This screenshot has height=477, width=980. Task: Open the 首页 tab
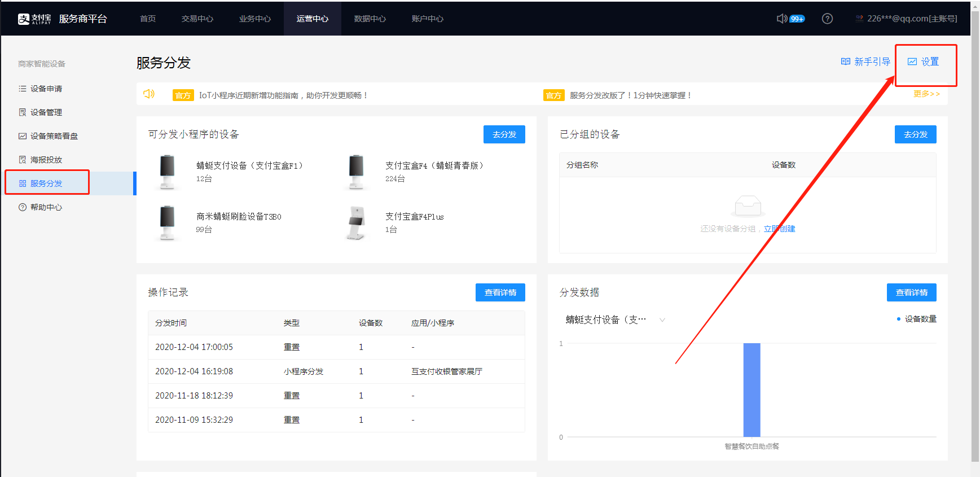coord(148,19)
